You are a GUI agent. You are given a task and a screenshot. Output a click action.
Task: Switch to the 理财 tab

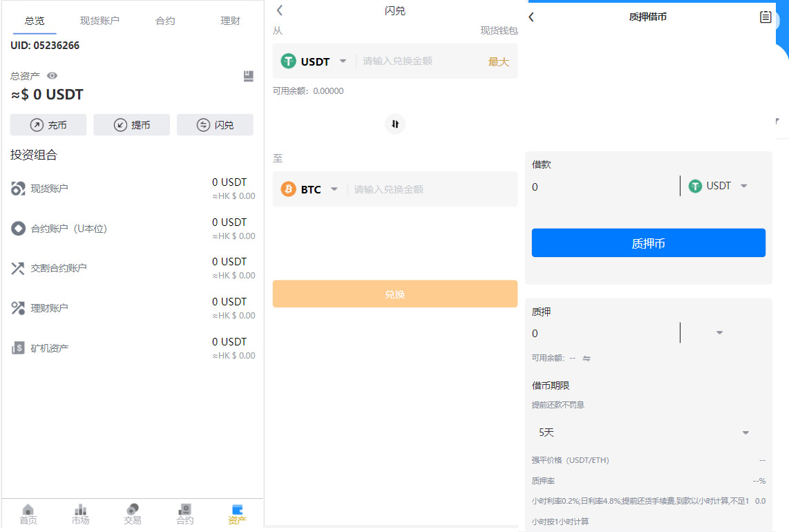pos(230,21)
